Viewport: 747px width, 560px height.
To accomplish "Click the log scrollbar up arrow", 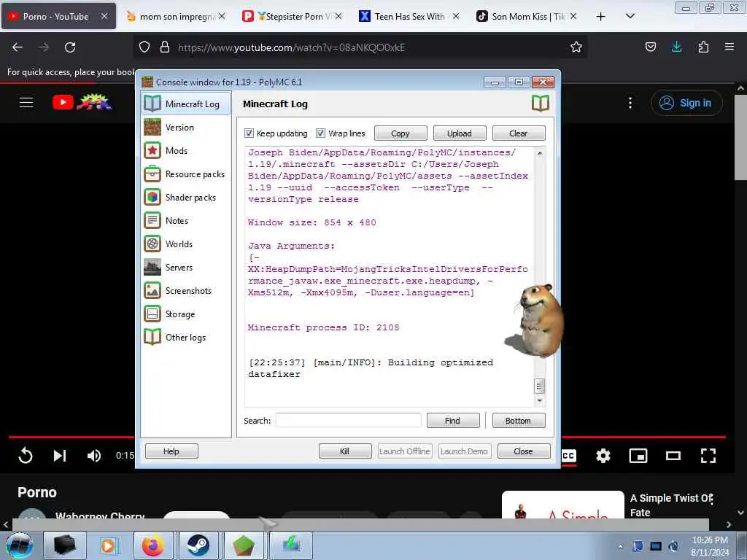I will coord(539,153).
